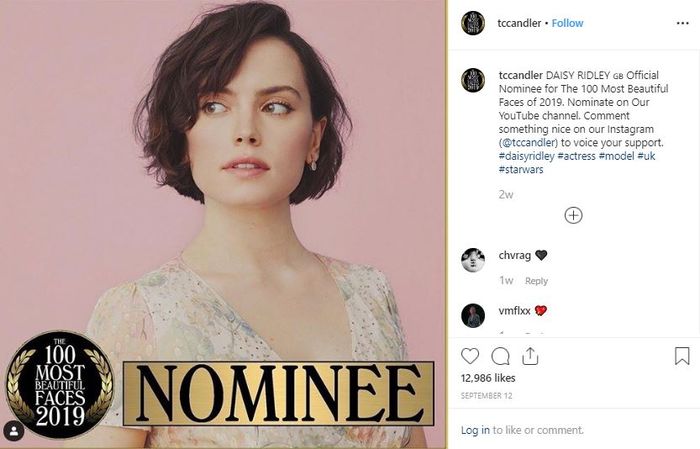
Task: Like the post with the heart icon
Action: point(470,356)
